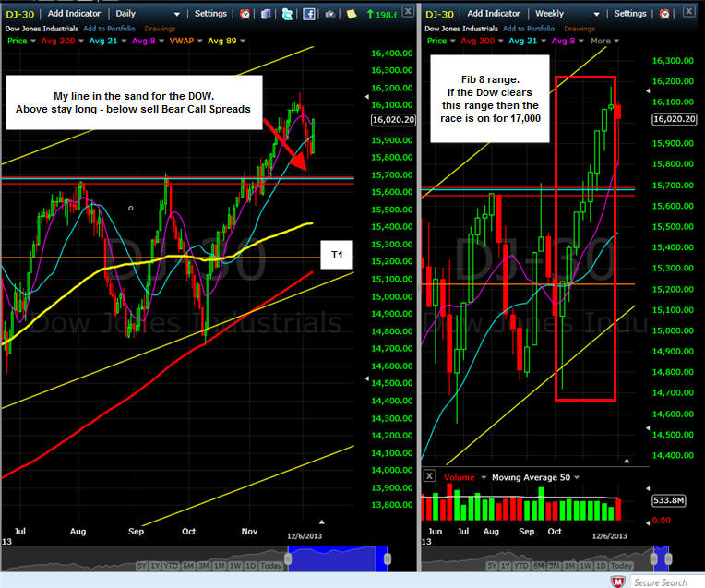The height and width of the screenshot is (588, 705).
Task: Expand Avg 21 dropdown in Weekly chart
Action: click(544, 41)
